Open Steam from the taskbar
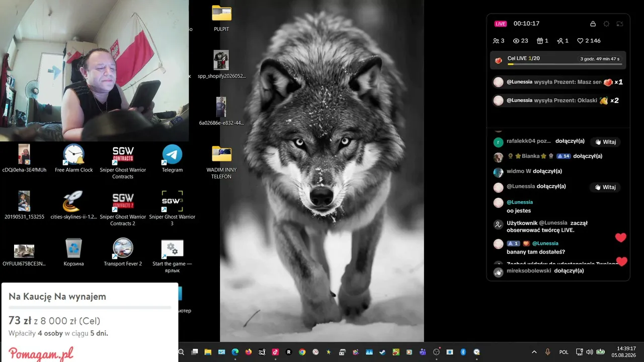Screen dimensions: 644x362 (x=382, y=352)
